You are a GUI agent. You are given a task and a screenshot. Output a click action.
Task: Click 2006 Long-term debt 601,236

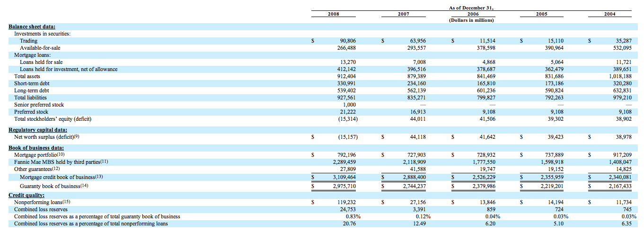(x=485, y=90)
